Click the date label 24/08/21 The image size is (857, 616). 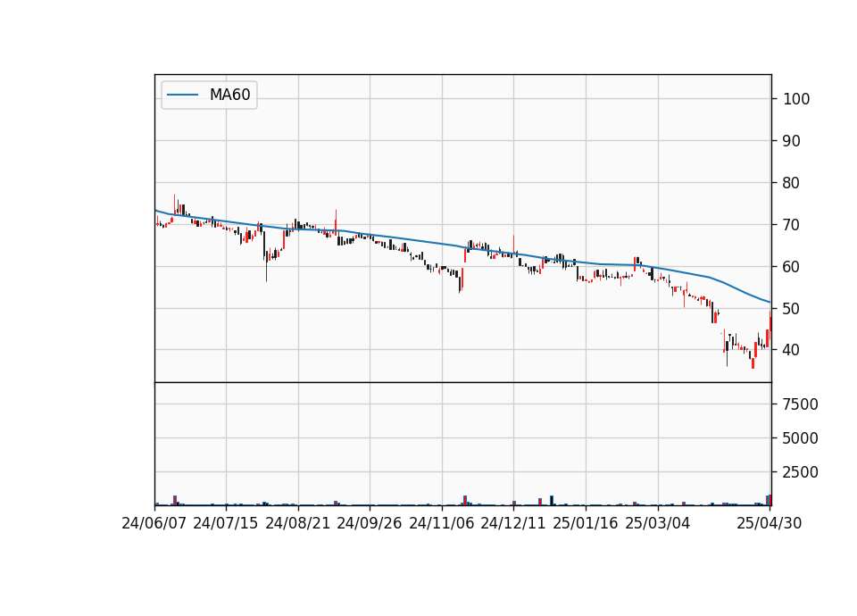click(298, 523)
